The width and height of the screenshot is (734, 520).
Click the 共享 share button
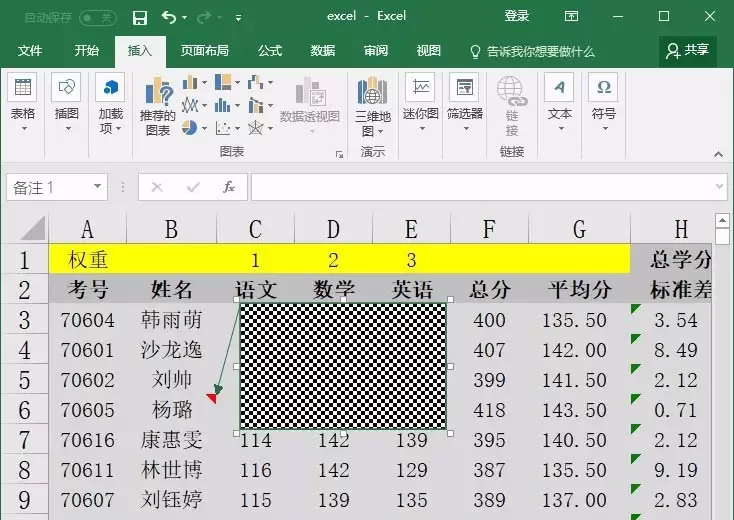pyautogui.click(x=688, y=51)
